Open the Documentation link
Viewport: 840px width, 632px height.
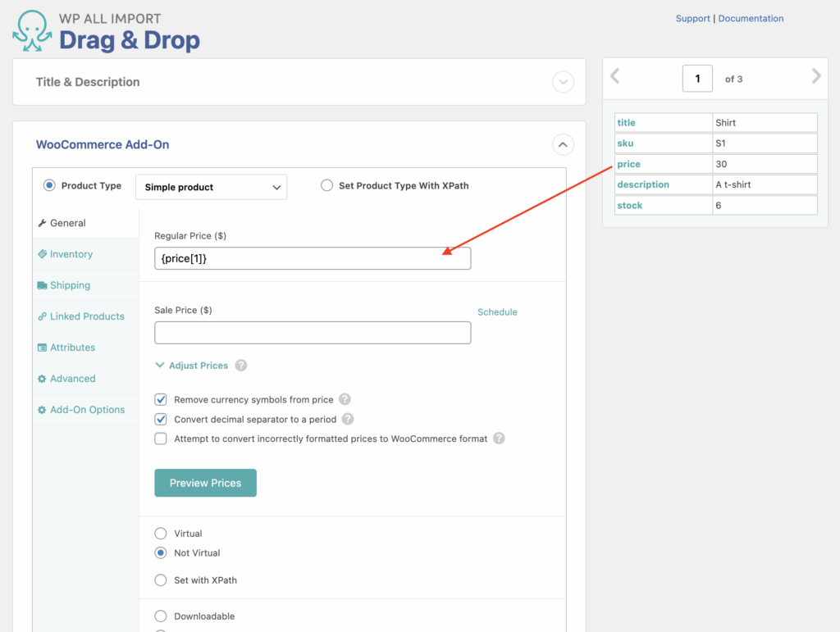coord(753,18)
